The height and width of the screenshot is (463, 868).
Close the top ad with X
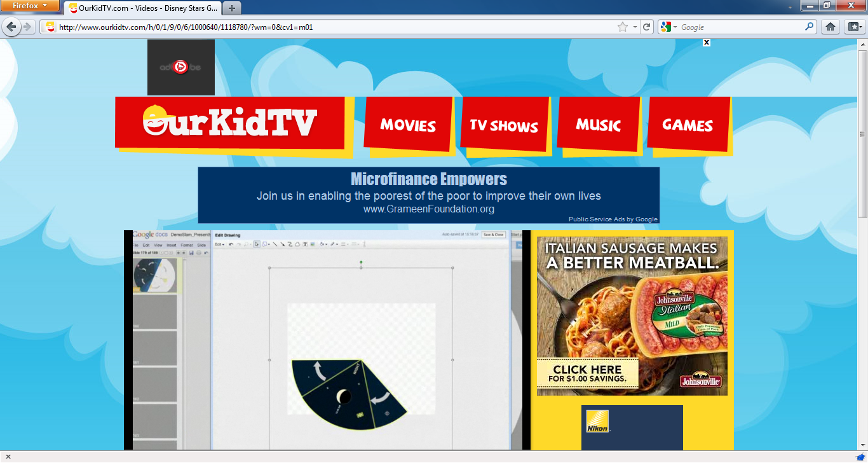coord(706,43)
